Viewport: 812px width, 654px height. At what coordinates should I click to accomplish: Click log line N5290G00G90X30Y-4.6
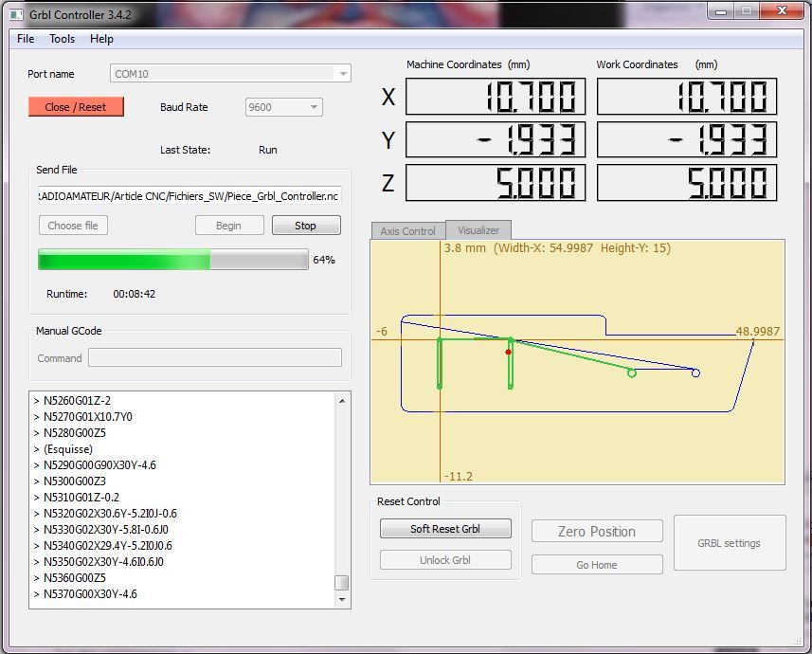pos(99,464)
